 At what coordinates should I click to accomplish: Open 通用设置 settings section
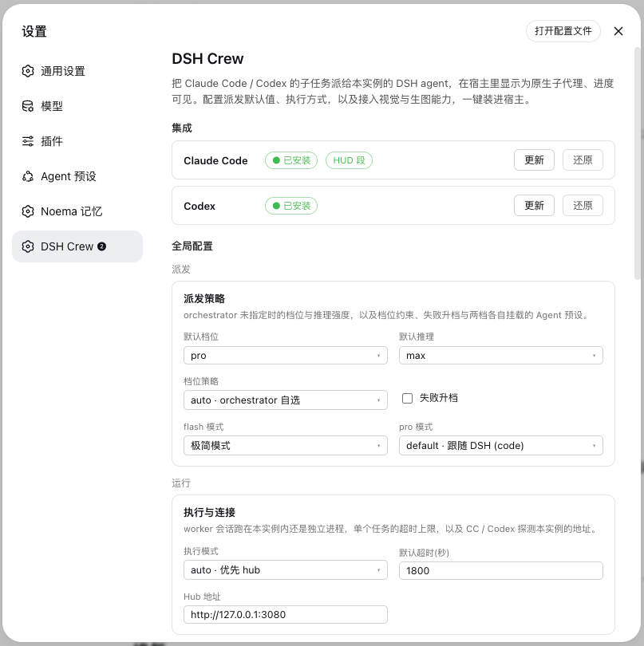coord(77,71)
